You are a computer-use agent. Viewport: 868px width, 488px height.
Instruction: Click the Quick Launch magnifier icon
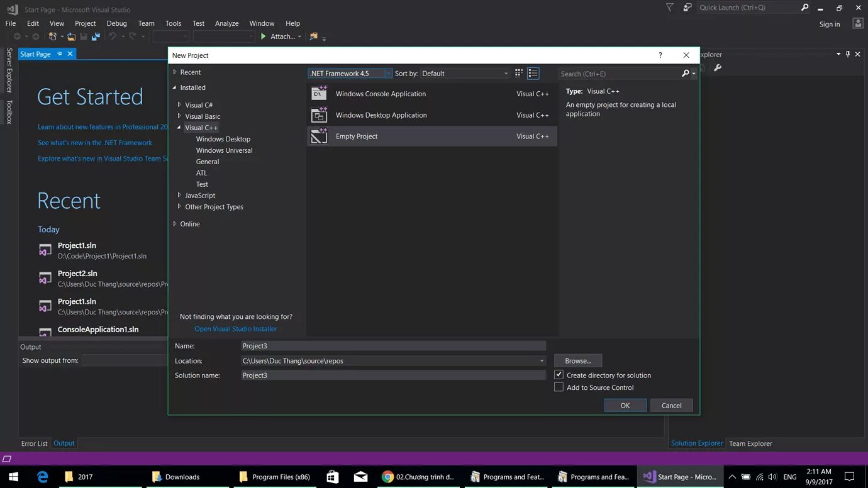(x=805, y=8)
